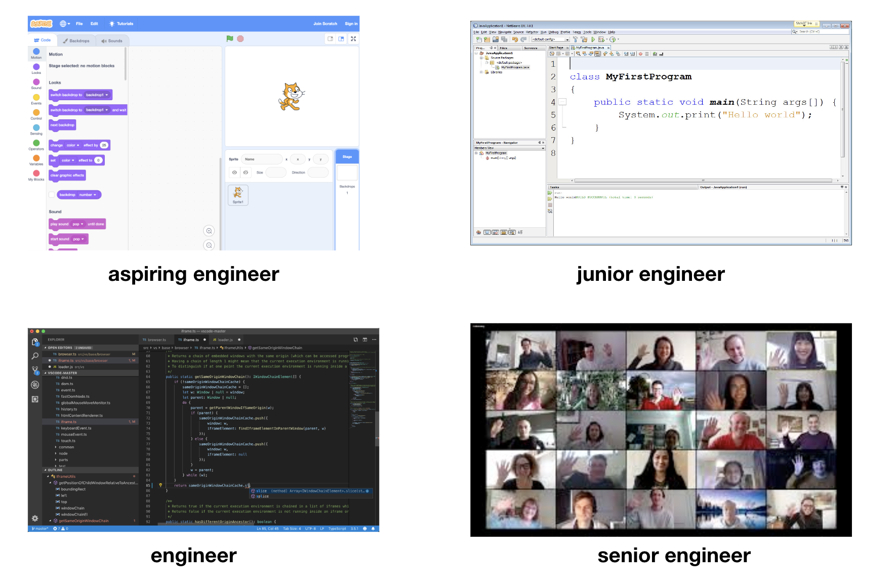Open the VS Code Extensions icon
The width and height of the screenshot is (896, 588).
(x=35, y=399)
